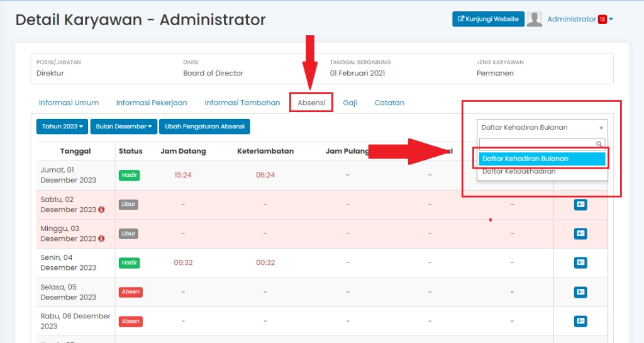Viewport: 644px width, 343px height.
Task: Focus the search field inside the dropdown
Action: [x=538, y=144]
